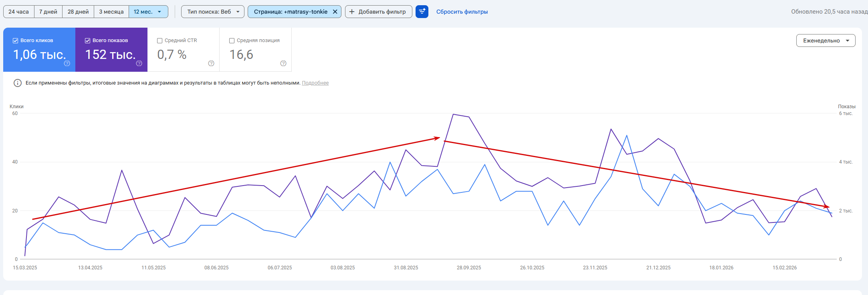Viewport: 868px width, 295px height.
Task: Open help for total clicks metric
Action: coord(67,63)
